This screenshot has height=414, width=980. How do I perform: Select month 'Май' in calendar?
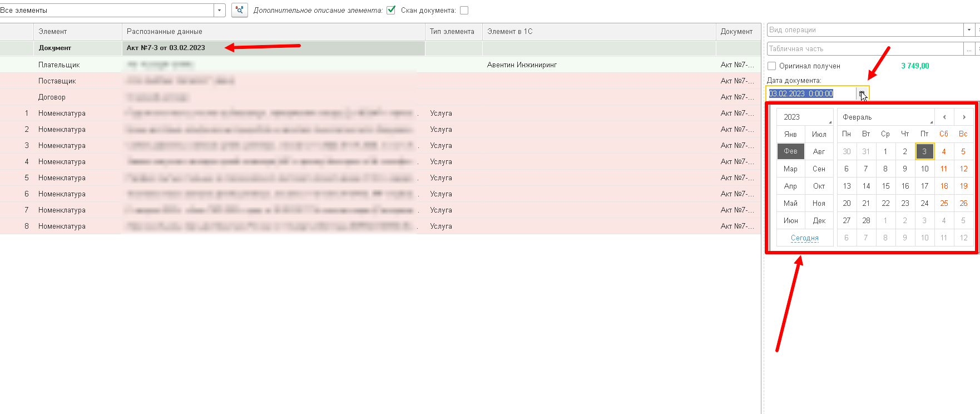pos(790,203)
